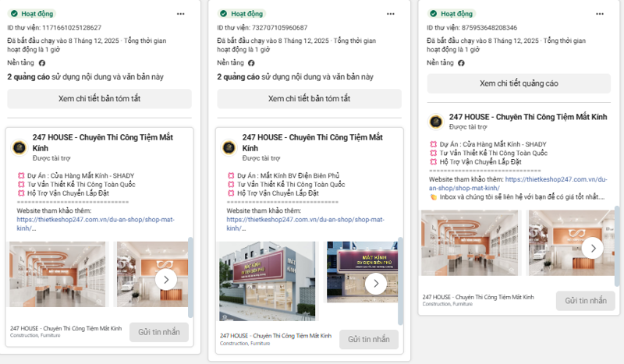
Task: Click Facebook platform icon on first card
Action: click(42, 62)
